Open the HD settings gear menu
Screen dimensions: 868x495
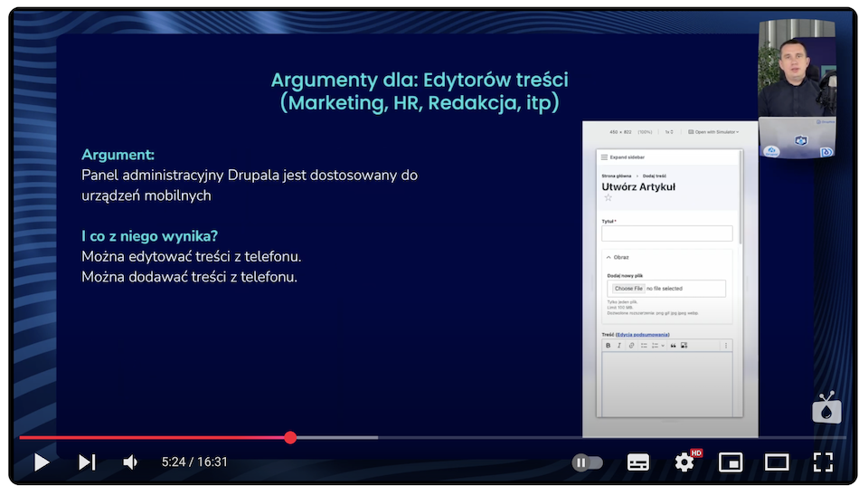click(x=685, y=462)
